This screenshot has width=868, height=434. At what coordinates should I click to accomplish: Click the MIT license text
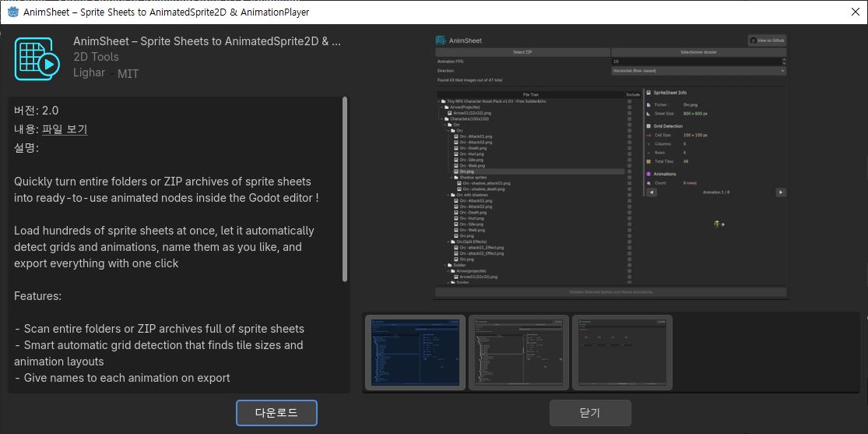click(128, 73)
